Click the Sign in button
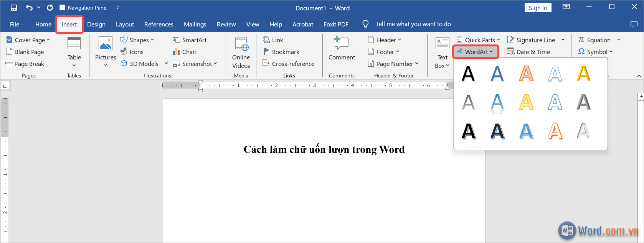The image size is (644, 243). [538, 8]
